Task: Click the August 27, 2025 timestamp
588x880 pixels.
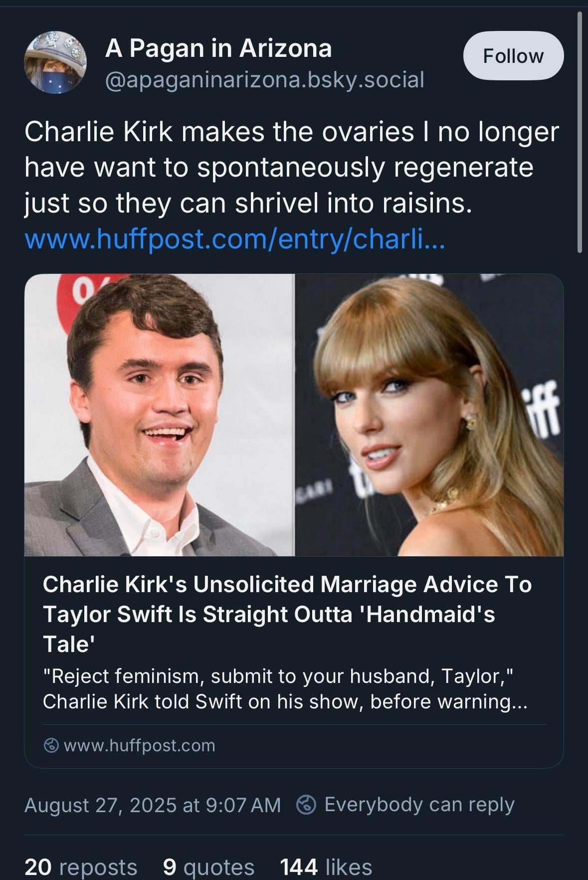Action: pyautogui.click(x=153, y=805)
